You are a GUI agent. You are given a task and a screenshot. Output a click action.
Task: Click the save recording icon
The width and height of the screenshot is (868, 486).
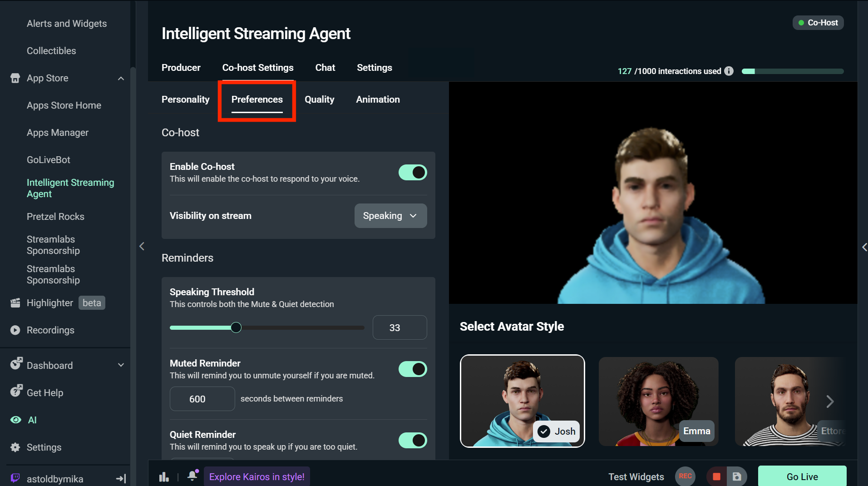[738, 476]
